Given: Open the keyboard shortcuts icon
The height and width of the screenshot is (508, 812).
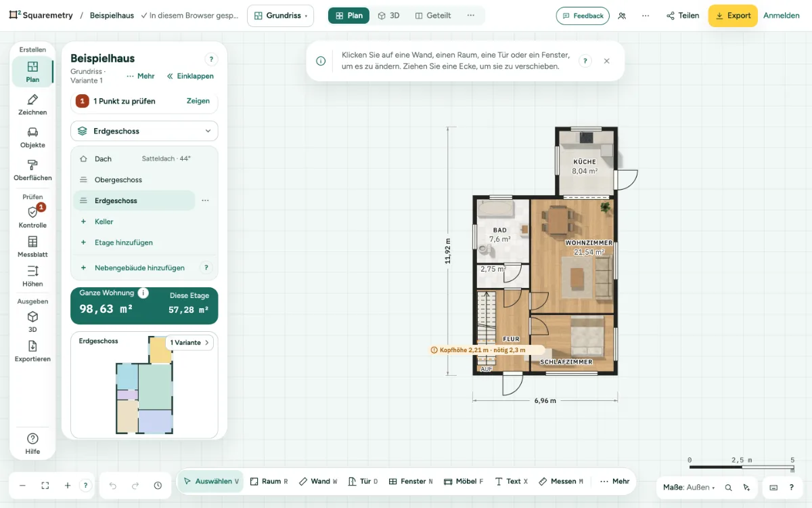Looking at the screenshot, I should tap(773, 487).
